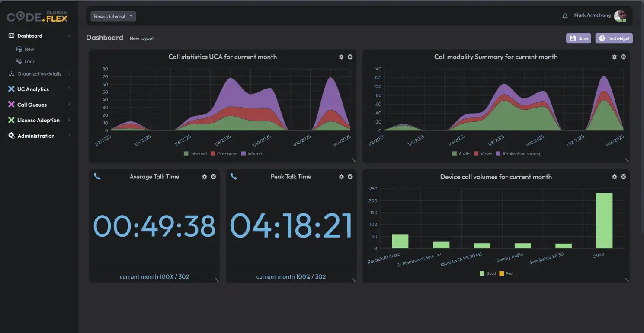
Task: Collapse the Dashboard menu chevron
Action: [69, 36]
